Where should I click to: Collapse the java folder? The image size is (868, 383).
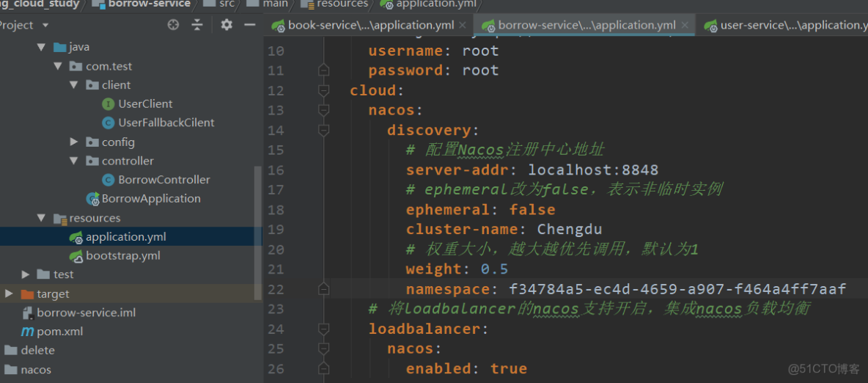[x=40, y=48]
